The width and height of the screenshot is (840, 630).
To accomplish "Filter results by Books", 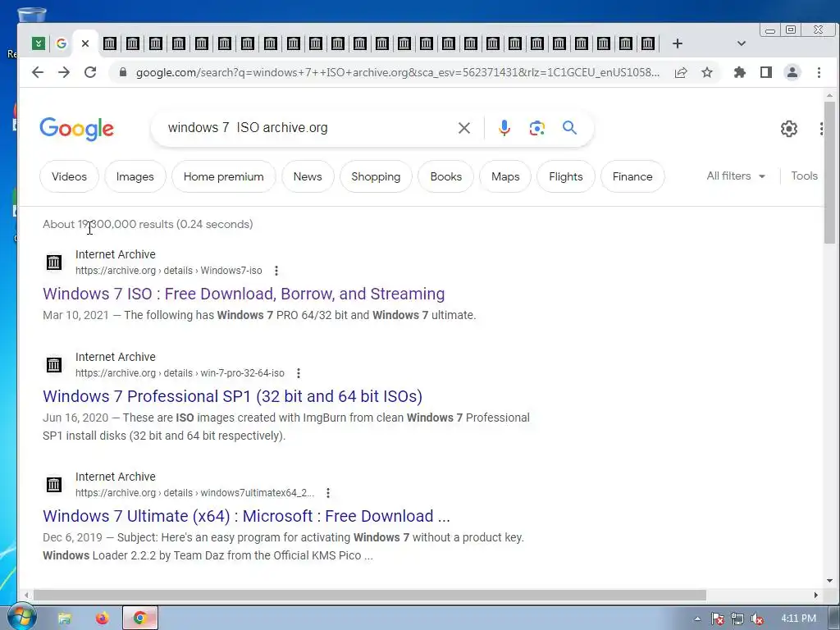I will tap(445, 176).
